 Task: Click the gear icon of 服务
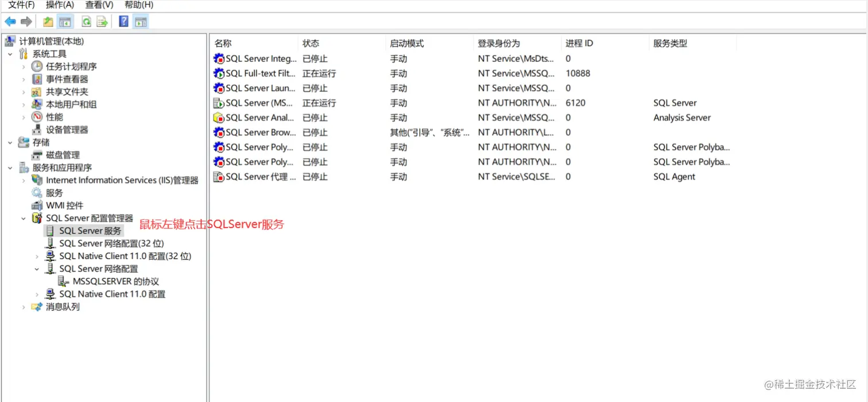tap(37, 193)
